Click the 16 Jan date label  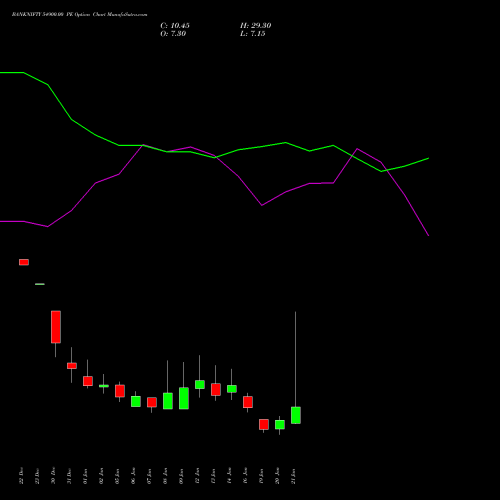point(246,476)
